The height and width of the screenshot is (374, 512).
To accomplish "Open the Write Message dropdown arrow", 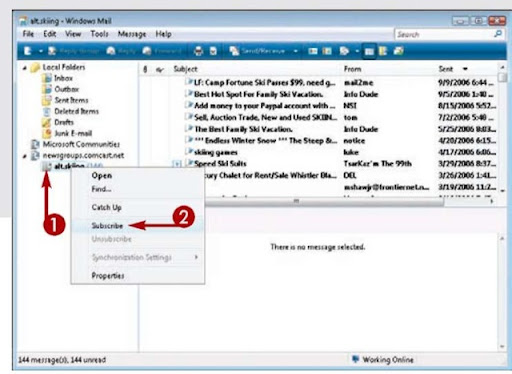I will pyautogui.click(x=41, y=51).
